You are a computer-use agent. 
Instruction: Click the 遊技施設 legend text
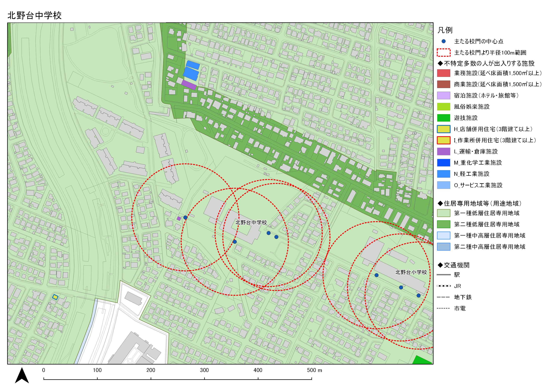click(466, 118)
